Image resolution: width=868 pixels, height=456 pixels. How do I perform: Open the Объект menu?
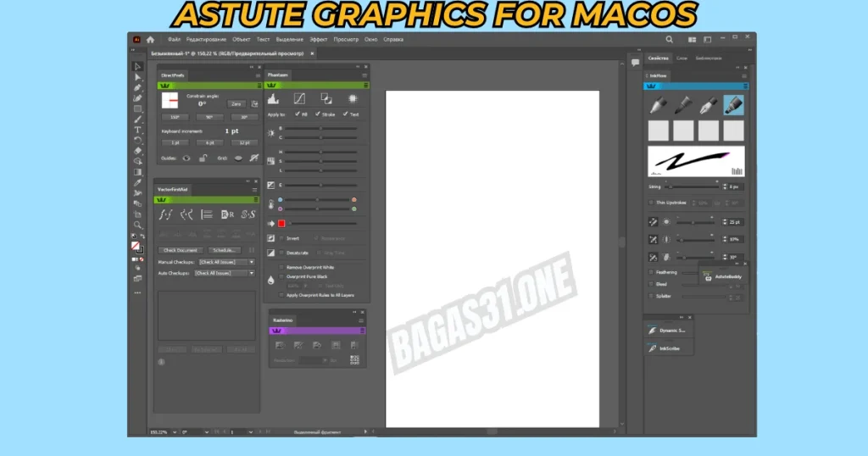point(242,39)
